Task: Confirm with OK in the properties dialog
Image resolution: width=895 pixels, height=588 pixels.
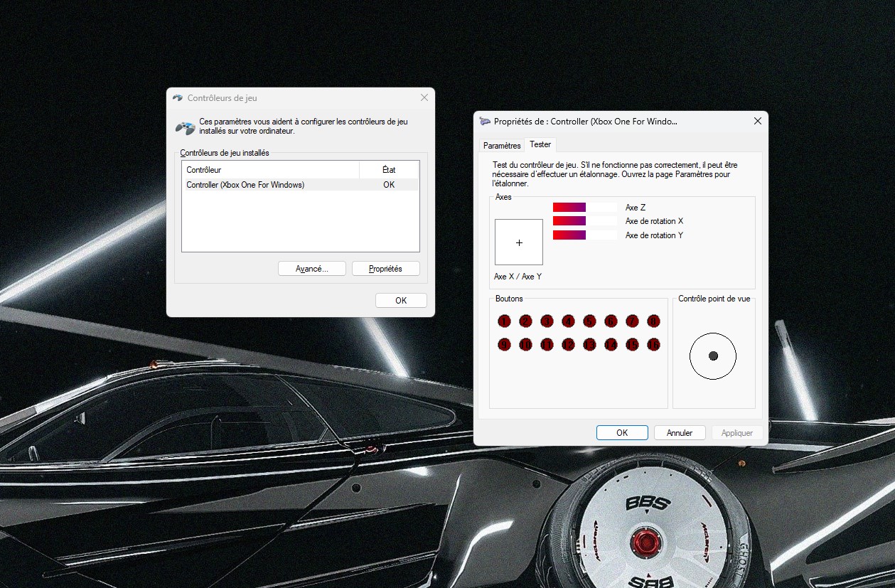Action: [x=622, y=432]
